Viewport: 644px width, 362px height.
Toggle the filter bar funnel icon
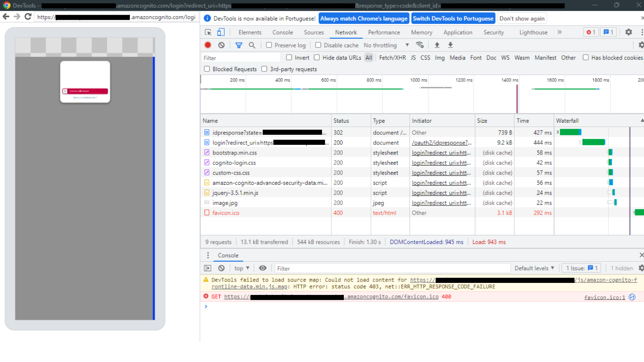coord(239,45)
